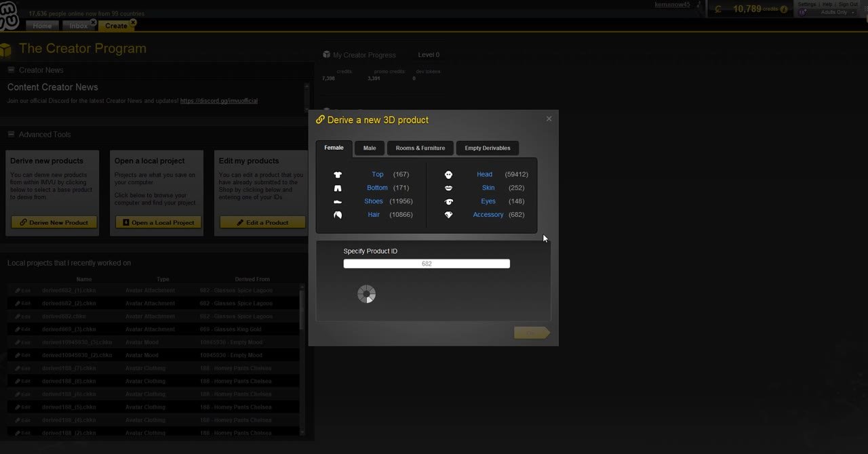Select the Skin category lips icon
The width and height of the screenshot is (868, 454).
tap(448, 188)
